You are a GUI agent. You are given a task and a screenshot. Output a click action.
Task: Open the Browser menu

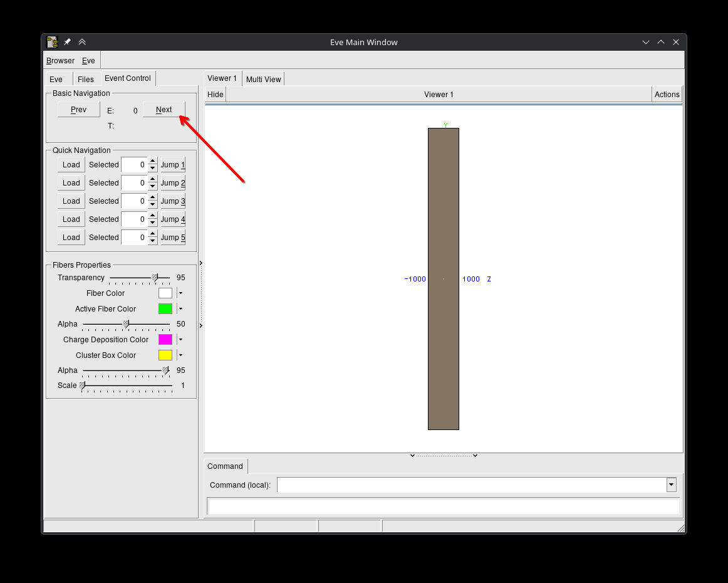(x=60, y=61)
